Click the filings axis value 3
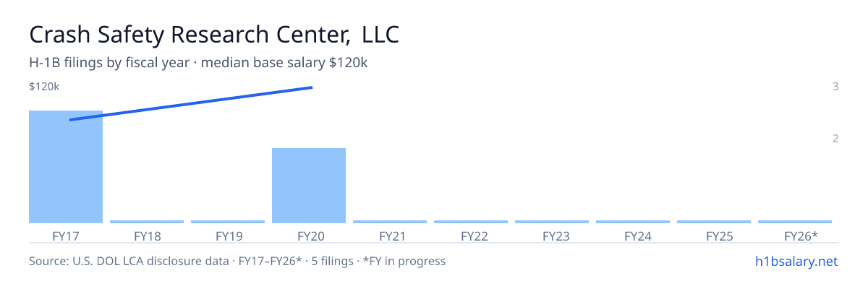 point(835,87)
